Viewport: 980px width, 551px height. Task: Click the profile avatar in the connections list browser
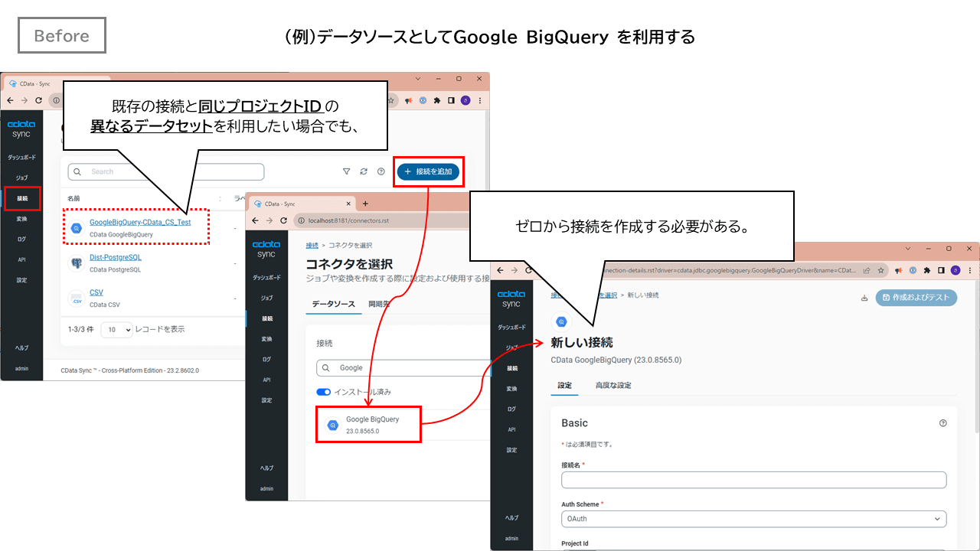point(465,100)
